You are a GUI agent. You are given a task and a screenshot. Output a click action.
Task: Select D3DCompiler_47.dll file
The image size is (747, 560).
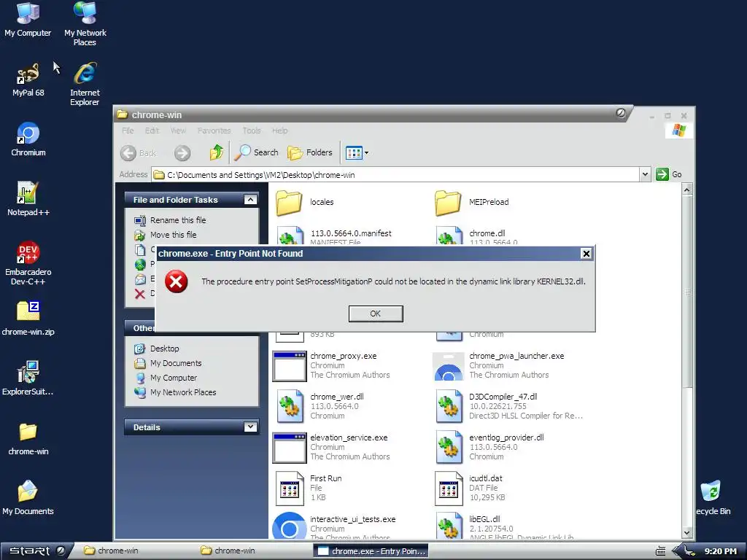click(x=508, y=406)
